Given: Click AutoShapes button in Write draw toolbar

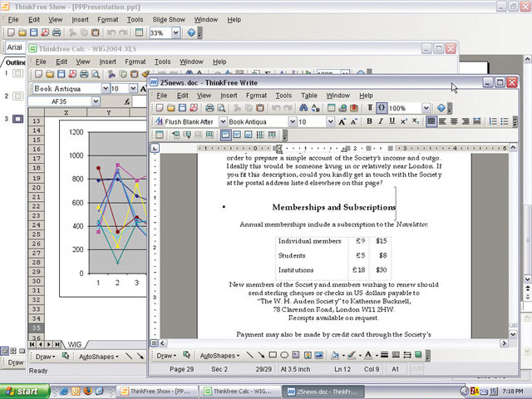Looking at the screenshot, I should [219, 356].
